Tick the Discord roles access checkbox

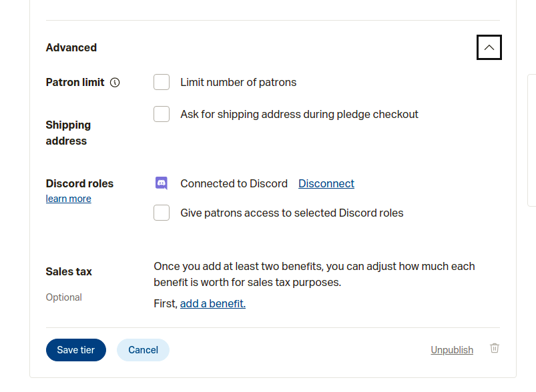[162, 213]
